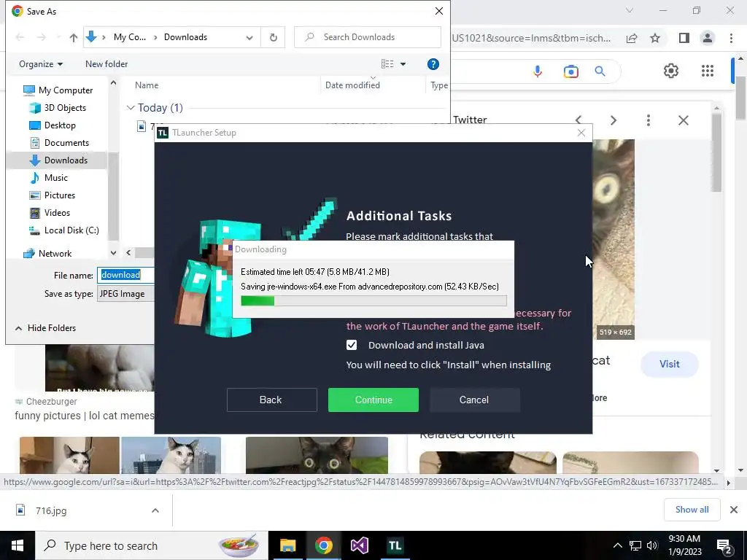Switch to Chrome on the taskbar
Image resolution: width=747 pixels, height=560 pixels.
tap(323, 545)
